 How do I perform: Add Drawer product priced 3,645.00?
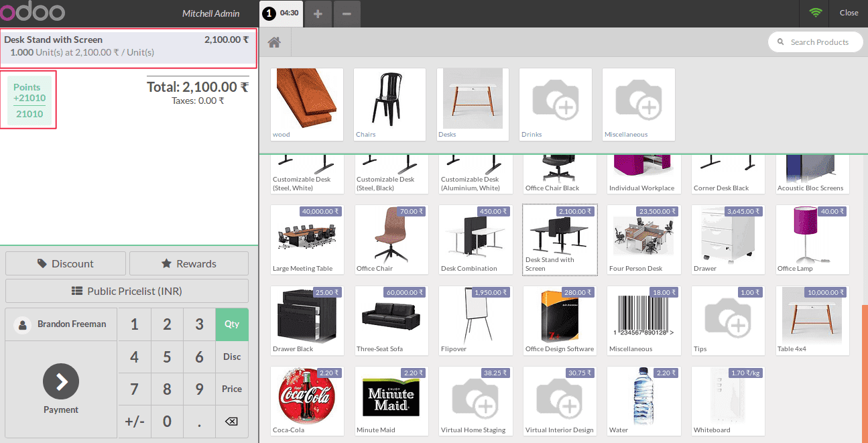point(729,240)
